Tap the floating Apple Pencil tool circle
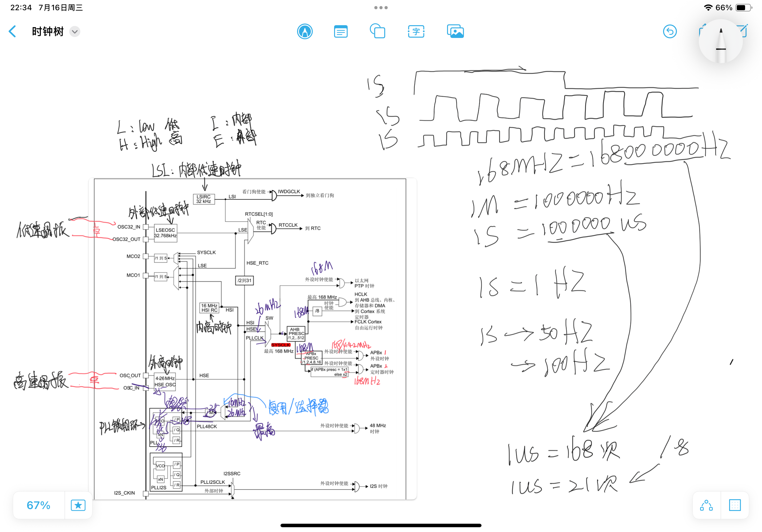762x532 pixels. click(x=720, y=41)
